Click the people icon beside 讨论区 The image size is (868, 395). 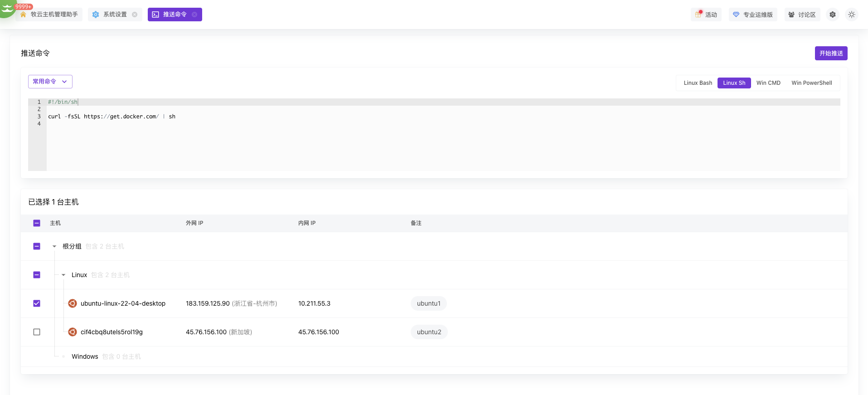coord(791,15)
